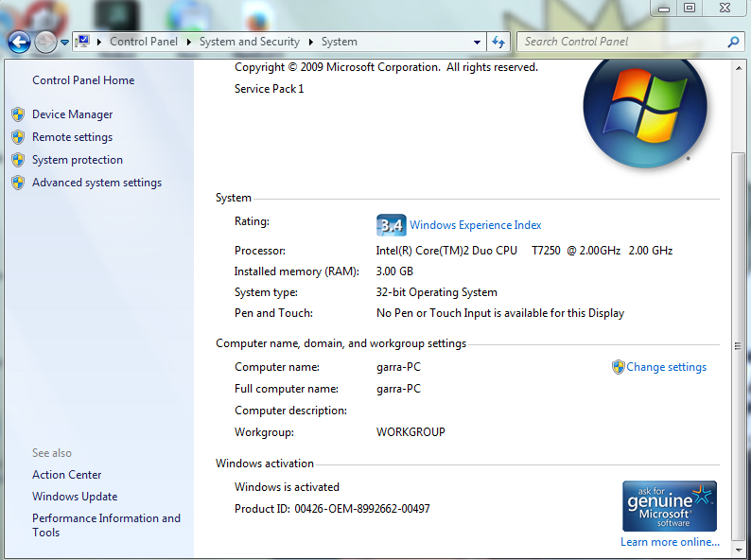This screenshot has height=560, width=751.
Task: Click Windows is activated text
Action: (287, 487)
